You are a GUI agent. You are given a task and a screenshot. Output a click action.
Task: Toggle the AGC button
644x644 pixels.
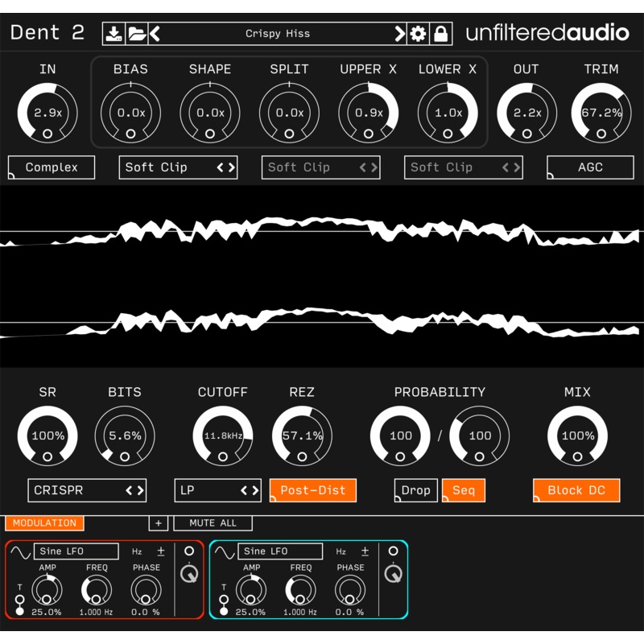(590, 167)
